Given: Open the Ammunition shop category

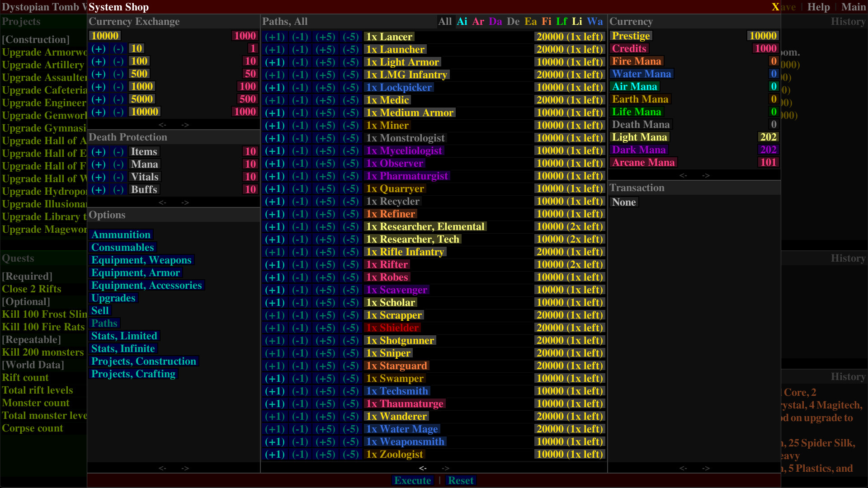Looking at the screenshot, I should pyautogui.click(x=121, y=235).
